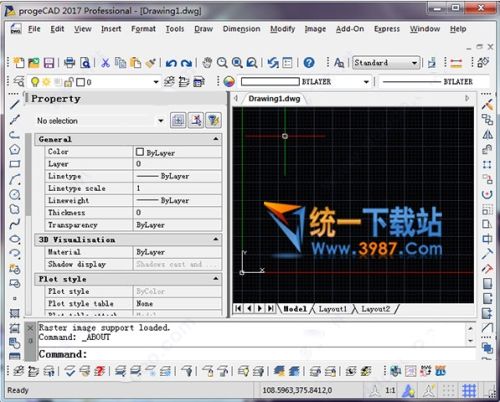
Task: Toggle the layer light bulb on/off icon
Action: (35, 82)
